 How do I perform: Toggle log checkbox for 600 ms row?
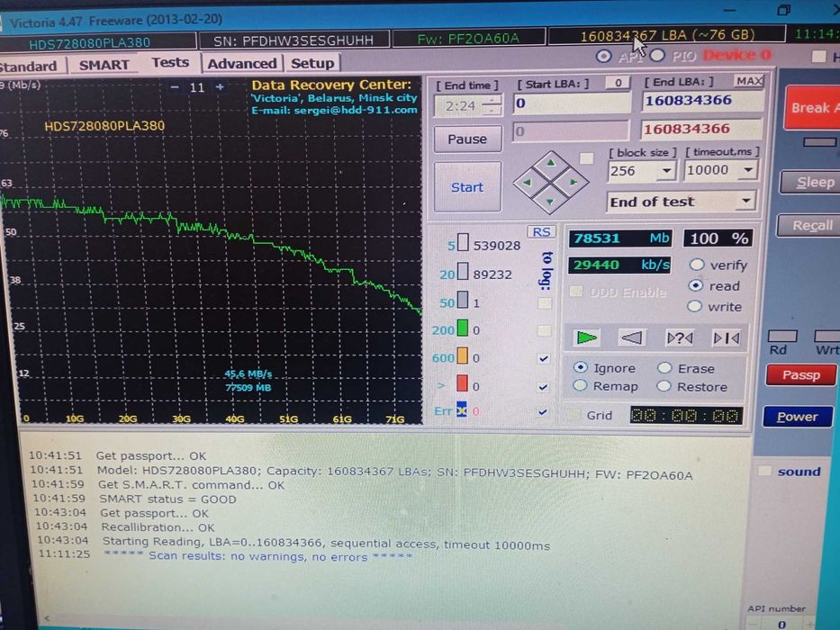[x=544, y=358]
